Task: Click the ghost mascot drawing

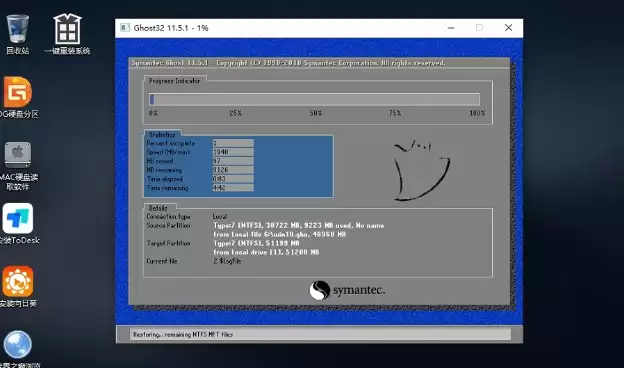Action: pos(421,170)
